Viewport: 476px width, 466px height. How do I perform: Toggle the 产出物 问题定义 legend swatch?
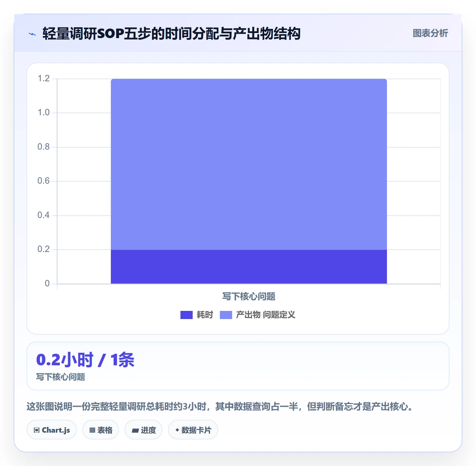226,315
